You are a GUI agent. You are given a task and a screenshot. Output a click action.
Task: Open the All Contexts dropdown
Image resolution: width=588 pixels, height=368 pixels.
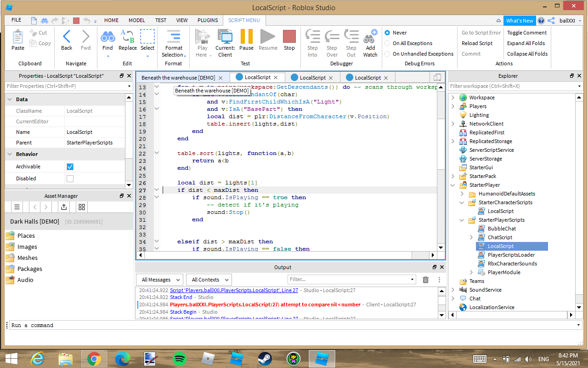tap(208, 279)
